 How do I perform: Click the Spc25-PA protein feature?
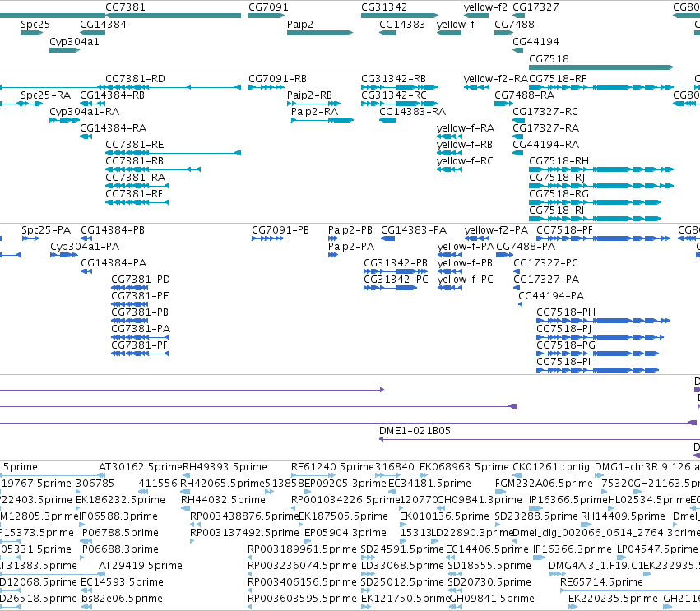[30, 238]
